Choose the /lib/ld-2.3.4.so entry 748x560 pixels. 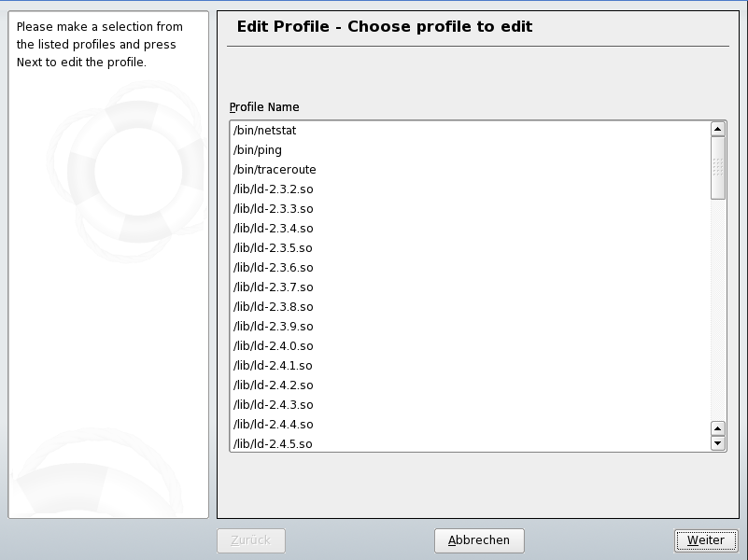[x=274, y=228]
